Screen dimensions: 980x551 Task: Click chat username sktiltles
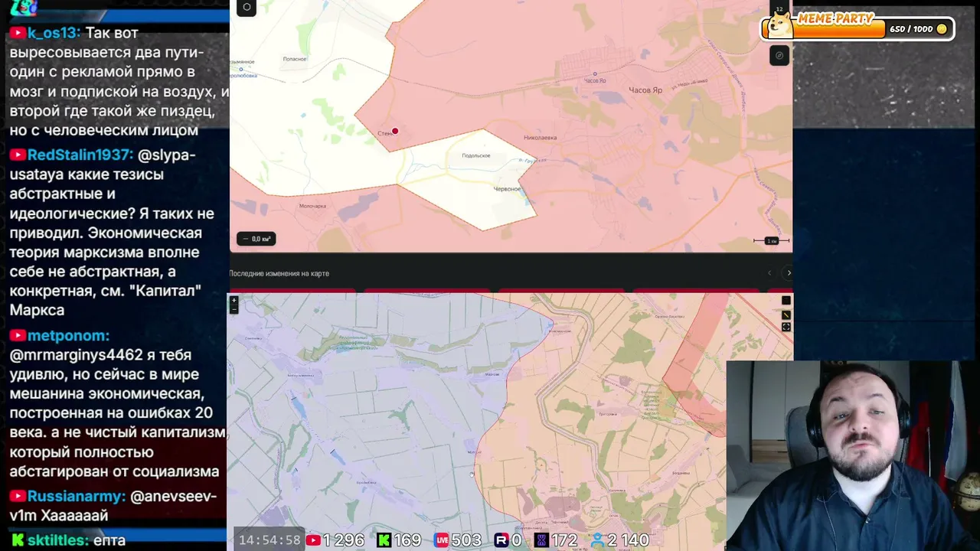click(x=58, y=540)
